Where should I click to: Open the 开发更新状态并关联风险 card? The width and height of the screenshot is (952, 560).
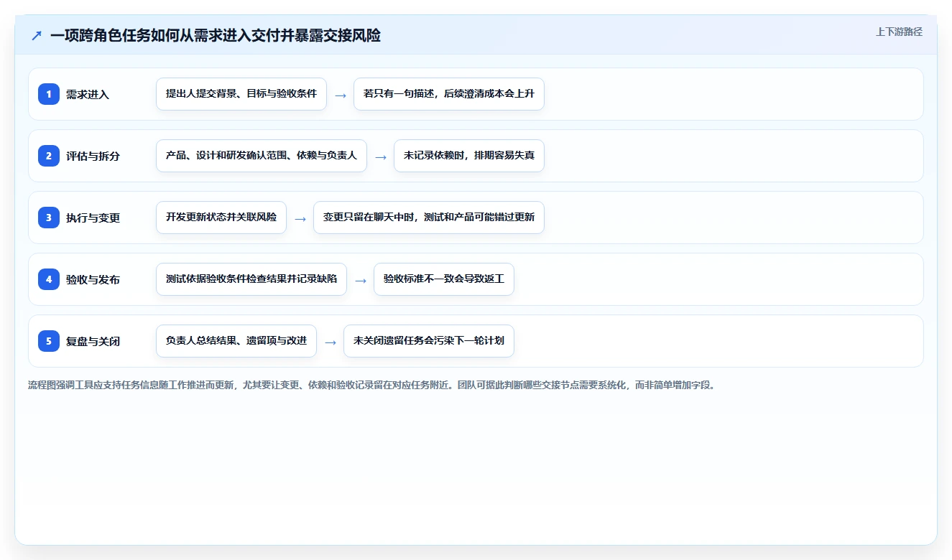(221, 218)
